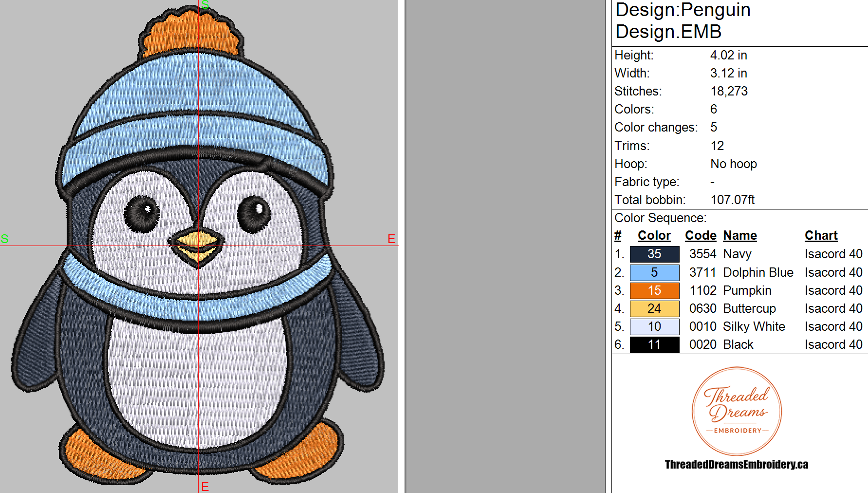Click the Threaded Dreams Embroidery circular logo
Viewport: 868px width, 493px height.
[737, 411]
